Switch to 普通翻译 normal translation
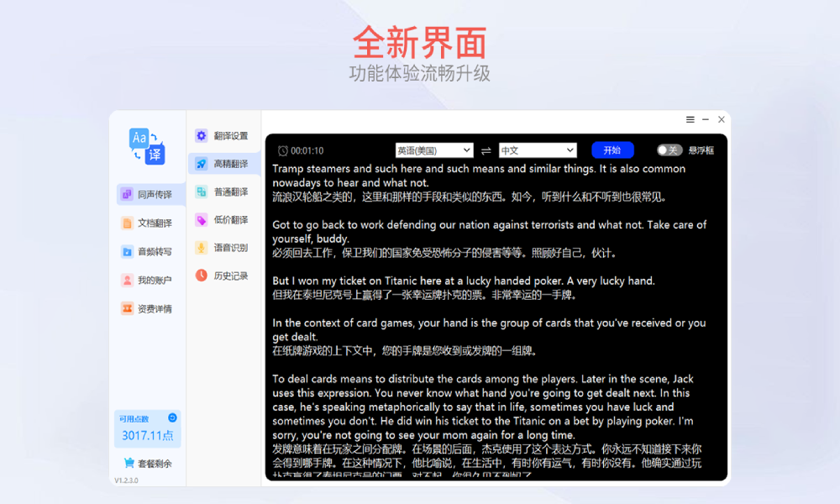 [x=223, y=192]
